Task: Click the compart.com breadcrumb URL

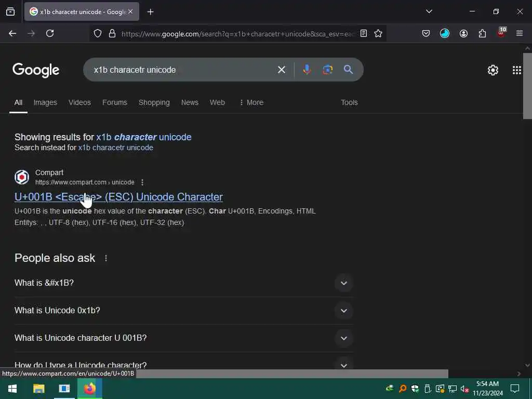Action: [x=85, y=182]
